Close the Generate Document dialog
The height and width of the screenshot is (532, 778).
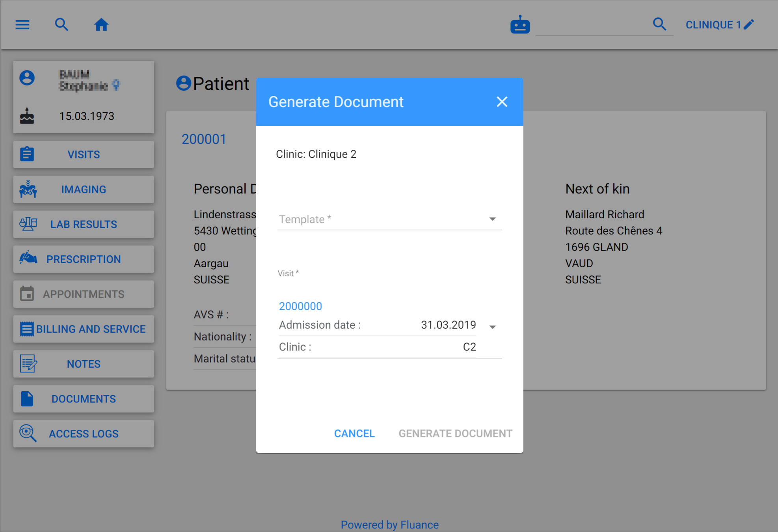pyautogui.click(x=502, y=102)
